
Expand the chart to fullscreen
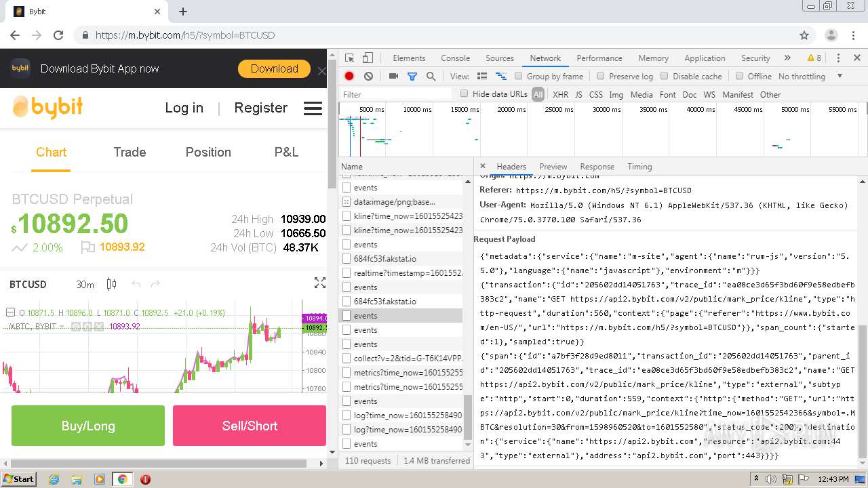(x=320, y=283)
